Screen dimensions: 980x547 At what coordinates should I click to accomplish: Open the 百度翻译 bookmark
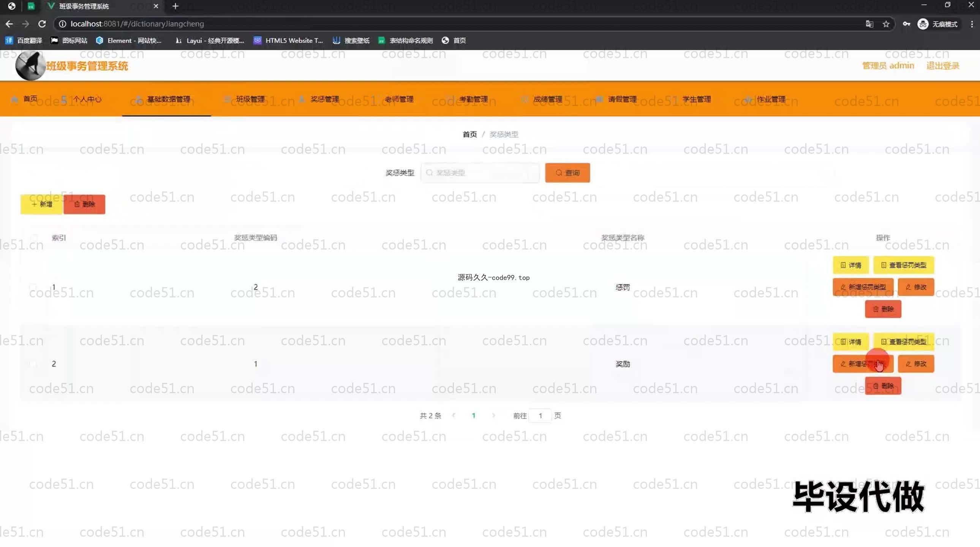click(24, 40)
